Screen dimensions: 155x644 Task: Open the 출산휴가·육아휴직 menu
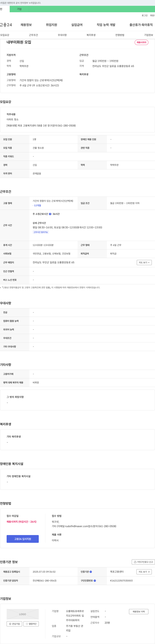(x=141, y=25)
